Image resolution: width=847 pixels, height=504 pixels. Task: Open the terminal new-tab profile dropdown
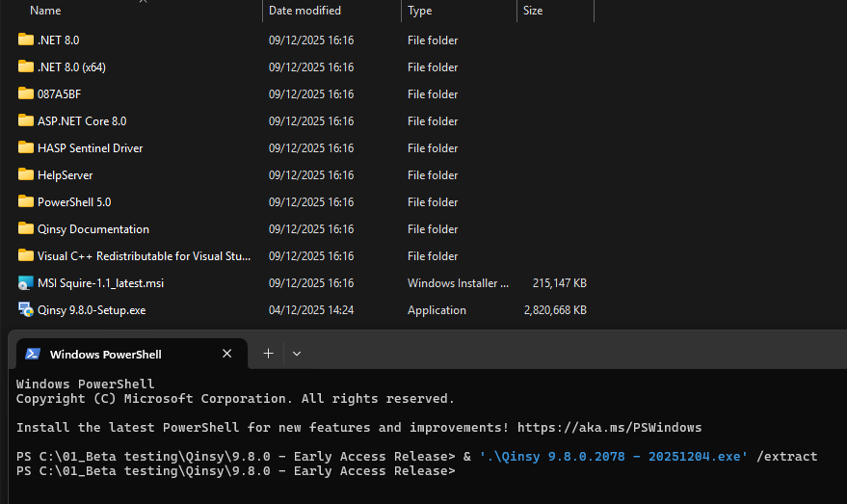297,354
